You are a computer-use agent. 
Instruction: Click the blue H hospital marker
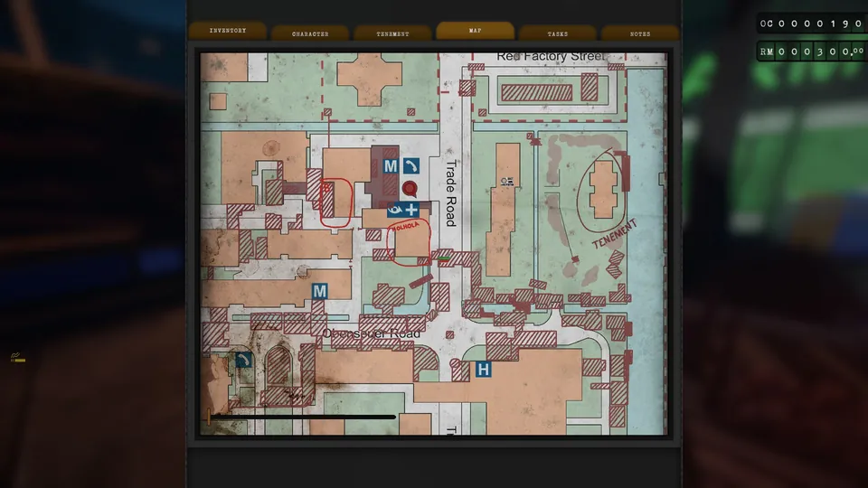(x=483, y=369)
